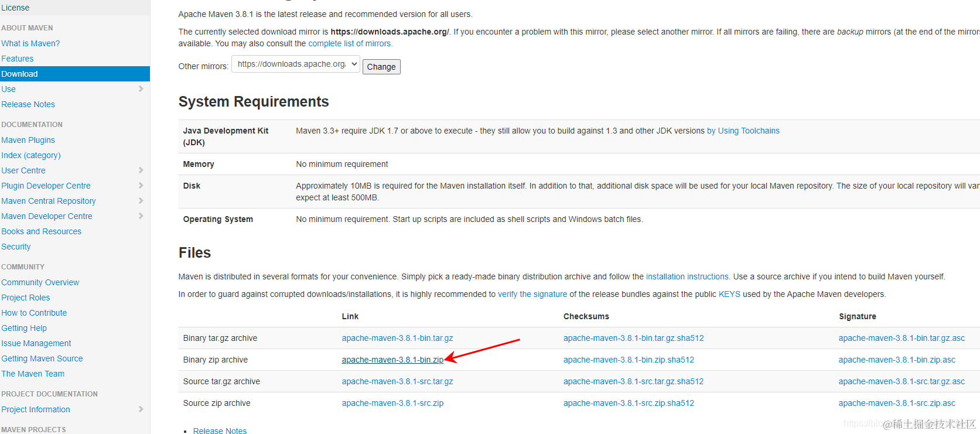Open apache-maven-3.8.1-bin.zip.sha512 checksum

[629, 360]
